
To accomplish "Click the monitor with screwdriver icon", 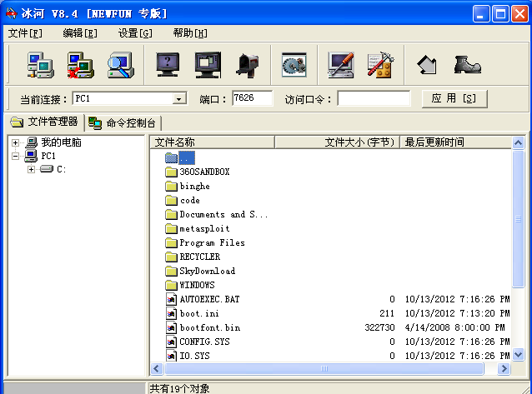I will 341,65.
